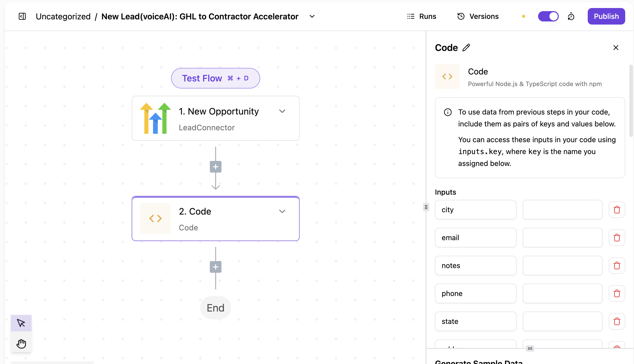The height and width of the screenshot is (364, 634).
Task: Click the pencil icon to rename Code
Action: point(466,48)
